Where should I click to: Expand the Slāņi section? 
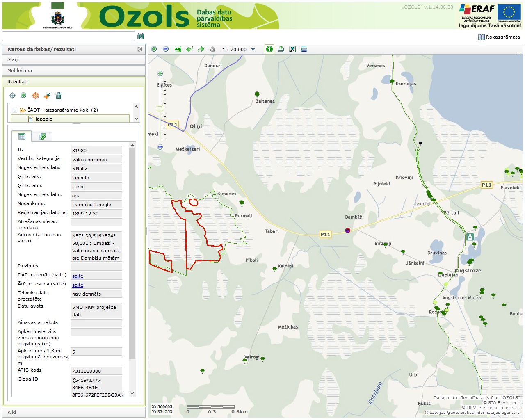click(x=74, y=59)
